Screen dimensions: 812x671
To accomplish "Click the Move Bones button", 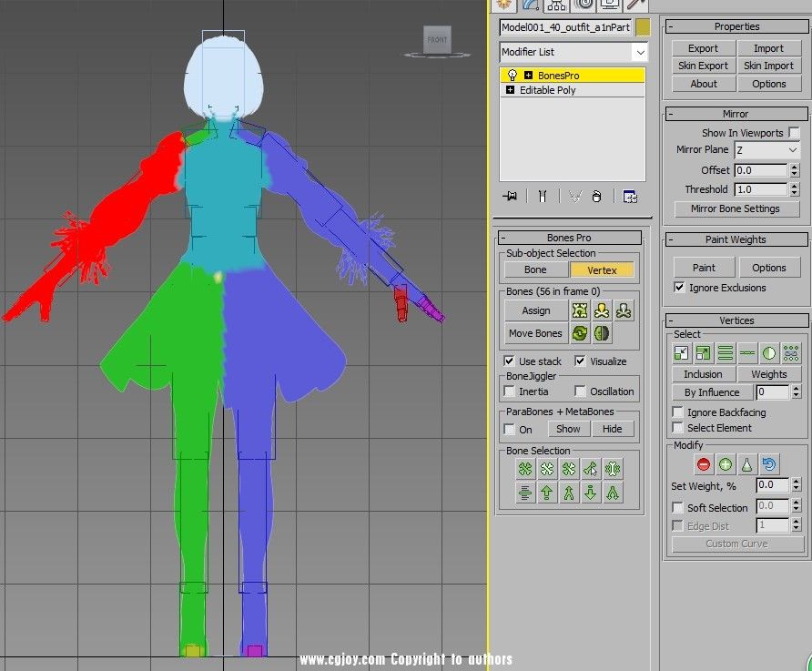I will click(x=535, y=333).
